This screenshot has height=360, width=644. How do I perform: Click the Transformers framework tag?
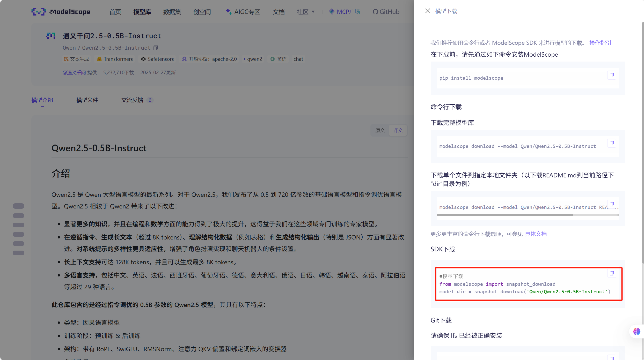(115, 59)
